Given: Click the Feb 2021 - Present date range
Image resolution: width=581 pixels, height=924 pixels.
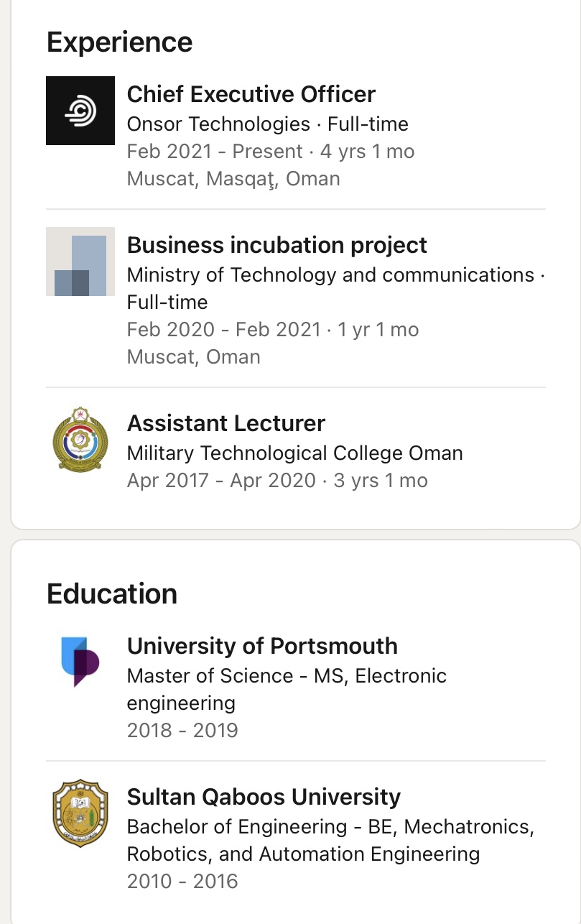Looking at the screenshot, I should coord(215,152).
